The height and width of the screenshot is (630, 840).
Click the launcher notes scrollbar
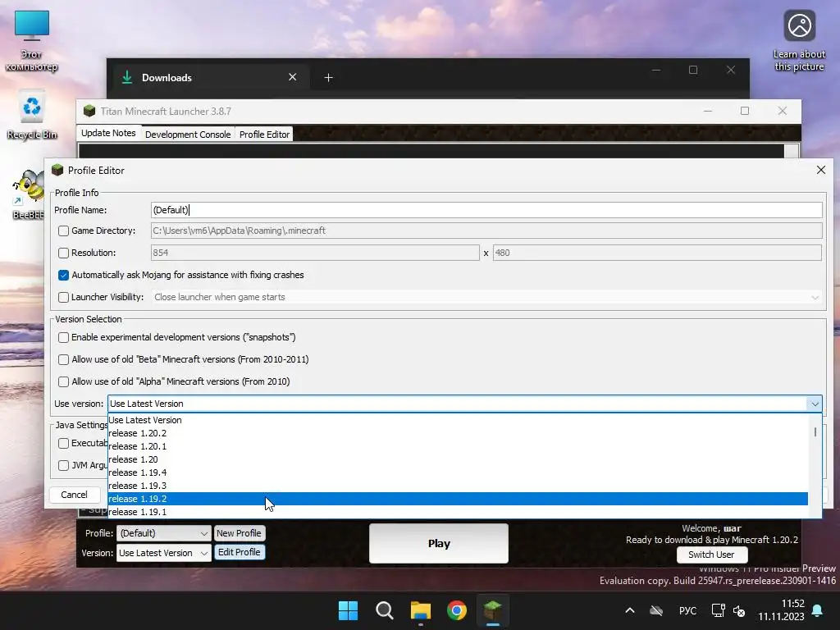click(x=792, y=151)
